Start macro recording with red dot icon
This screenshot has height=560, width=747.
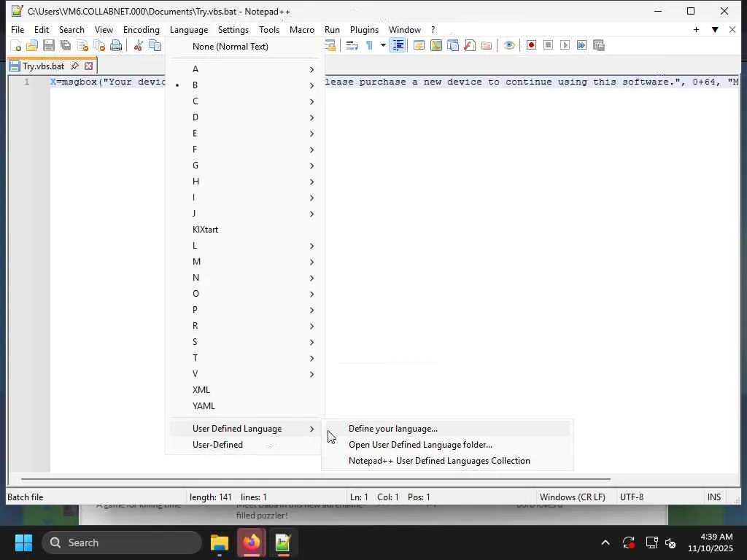click(531, 45)
